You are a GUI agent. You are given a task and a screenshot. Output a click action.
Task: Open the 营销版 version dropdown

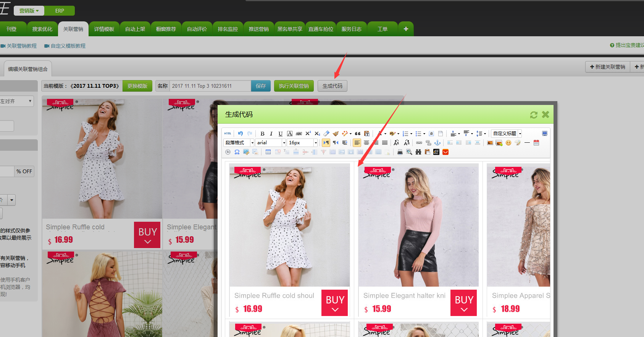[x=29, y=11]
